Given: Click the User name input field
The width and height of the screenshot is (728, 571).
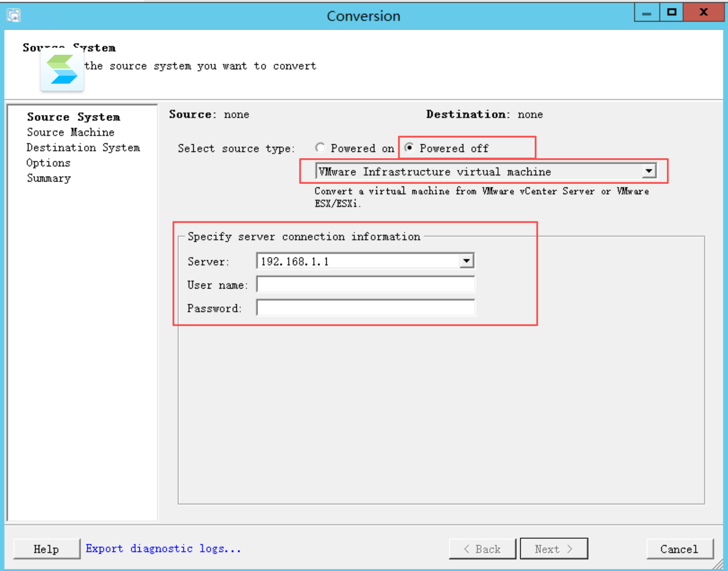Looking at the screenshot, I should click(365, 285).
